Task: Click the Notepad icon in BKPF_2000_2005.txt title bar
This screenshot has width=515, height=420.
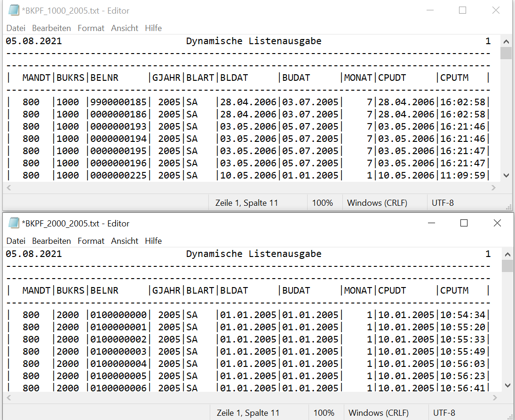Action: tap(14, 223)
